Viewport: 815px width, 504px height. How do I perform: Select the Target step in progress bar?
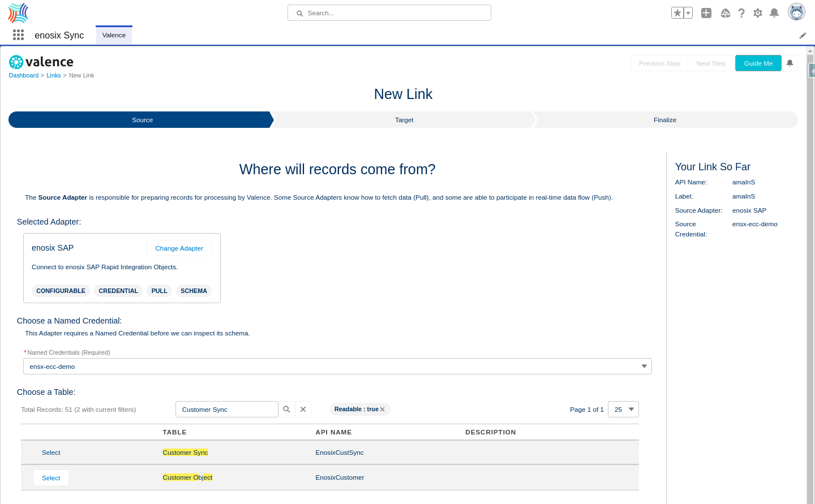tap(404, 120)
